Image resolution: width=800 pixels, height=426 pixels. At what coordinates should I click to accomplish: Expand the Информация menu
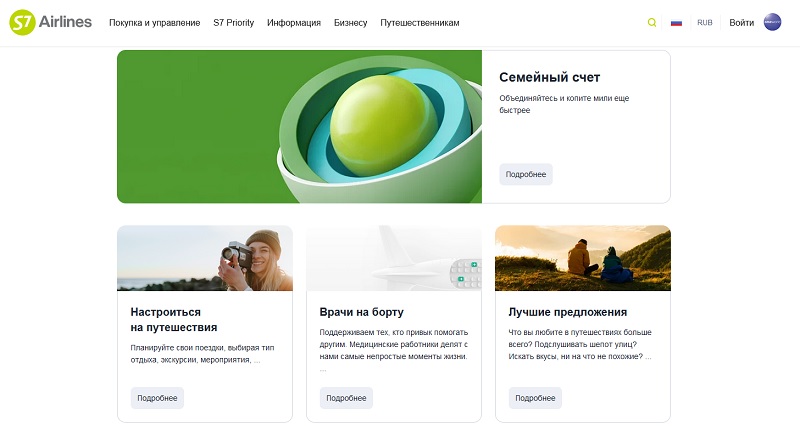click(x=294, y=22)
